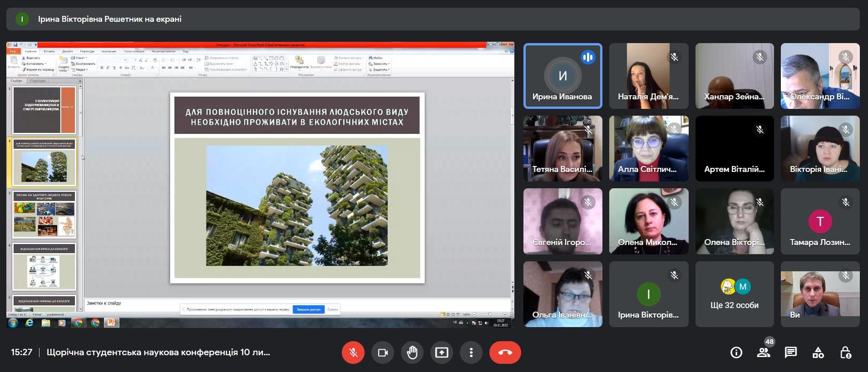Switch to the Переходы ribbon tab
The image size is (868, 372).
click(x=87, y=51)
